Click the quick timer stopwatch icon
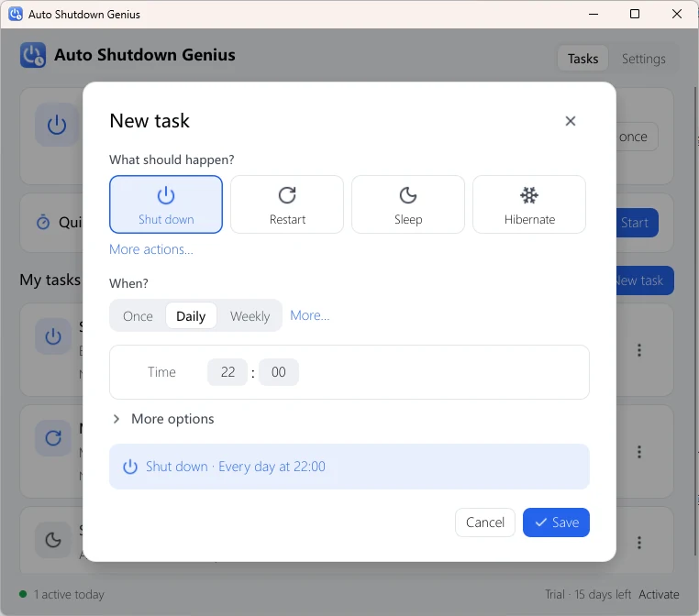699x616 pixels. (x=43, y=222)
